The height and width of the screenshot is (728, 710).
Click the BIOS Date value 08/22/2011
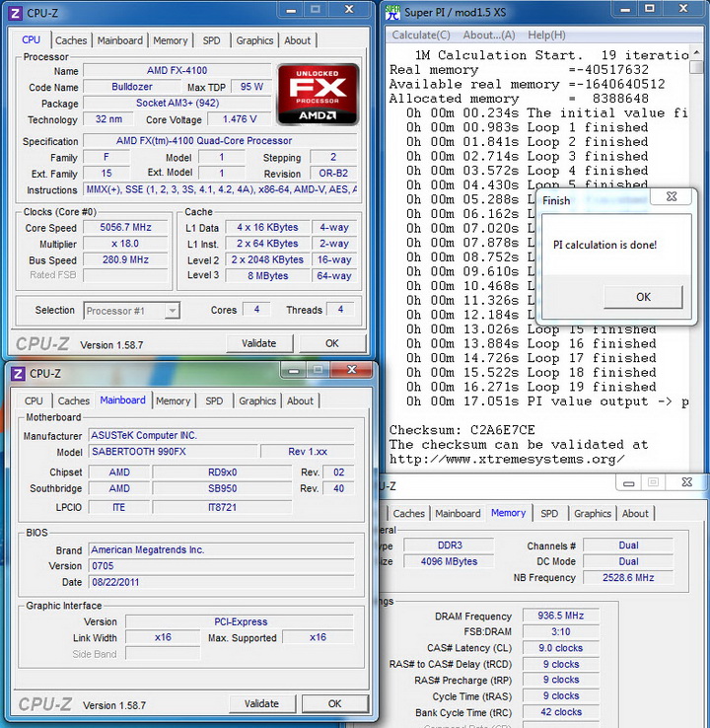tap(221, 582)
